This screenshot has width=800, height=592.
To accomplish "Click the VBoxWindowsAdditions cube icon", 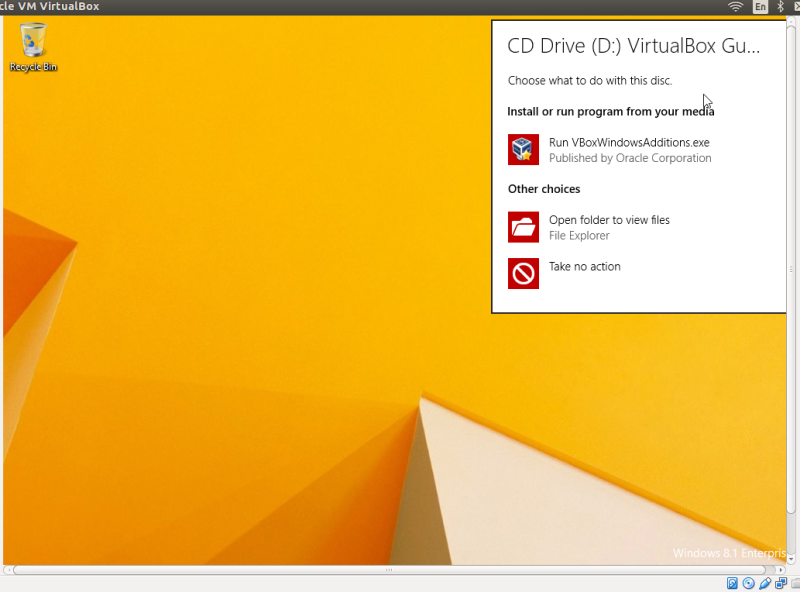I will pyautogui.click(x=523, y=150).
